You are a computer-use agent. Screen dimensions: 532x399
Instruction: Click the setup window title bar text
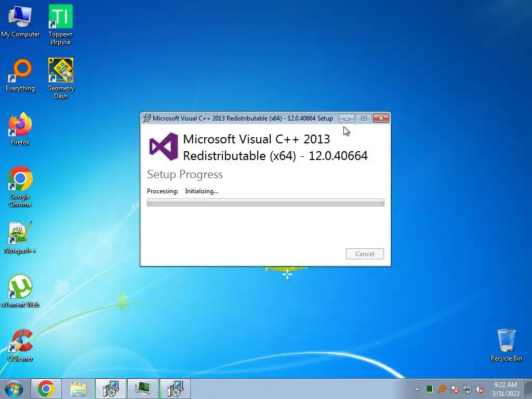click(243, 118)
